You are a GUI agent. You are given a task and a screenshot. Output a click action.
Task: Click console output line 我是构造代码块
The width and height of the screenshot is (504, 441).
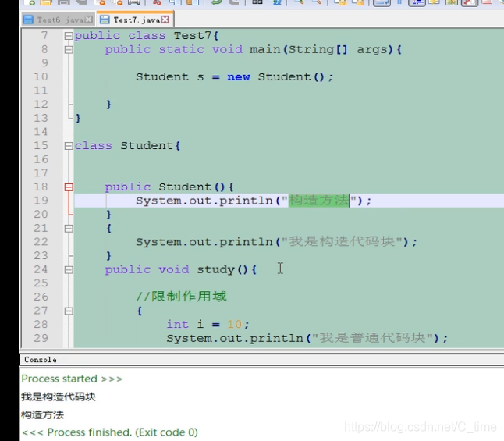(59, 397)
